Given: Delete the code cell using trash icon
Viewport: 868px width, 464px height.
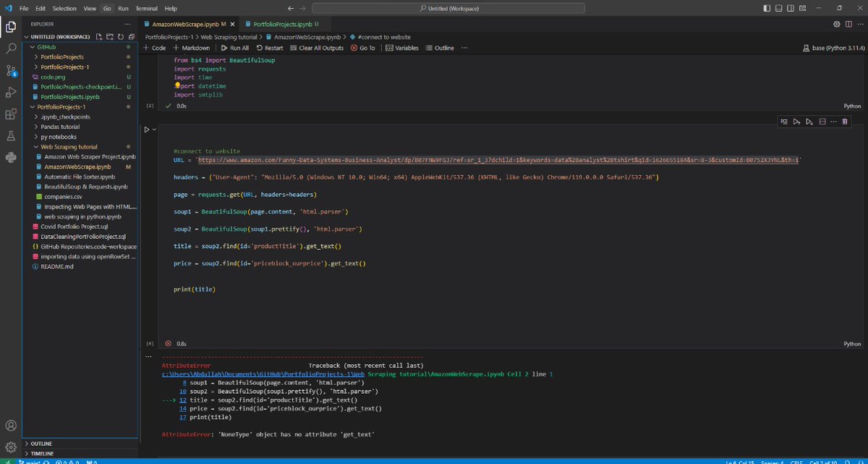Looking at the screenshot, I should (845, 122).
